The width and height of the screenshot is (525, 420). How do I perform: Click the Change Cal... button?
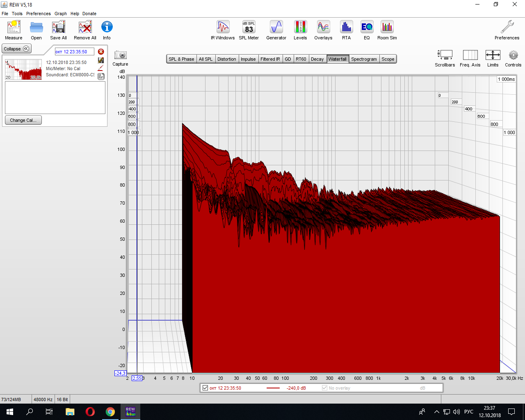click(x=23, y=120)
